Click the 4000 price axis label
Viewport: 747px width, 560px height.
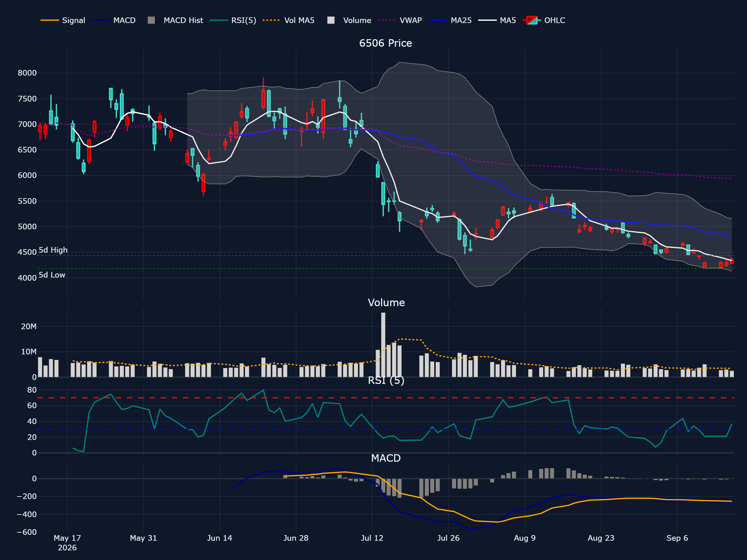(27, 278)
